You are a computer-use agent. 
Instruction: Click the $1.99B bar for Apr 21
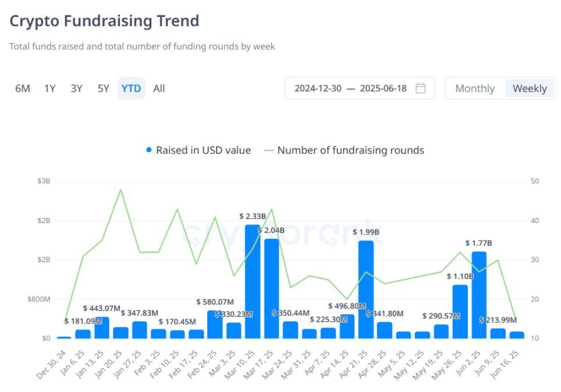click(365, 290)
